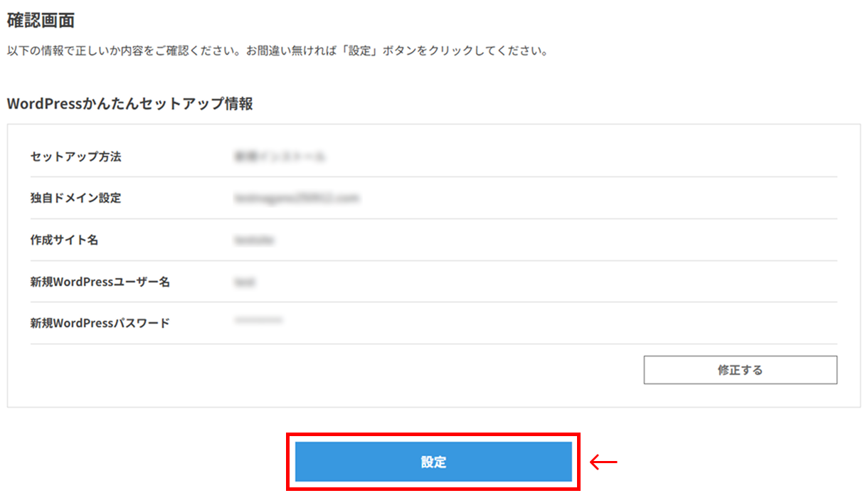Click the セットアップ方法 row label
The width and height of the screenshot is (868, 498).
click(75, 157)
